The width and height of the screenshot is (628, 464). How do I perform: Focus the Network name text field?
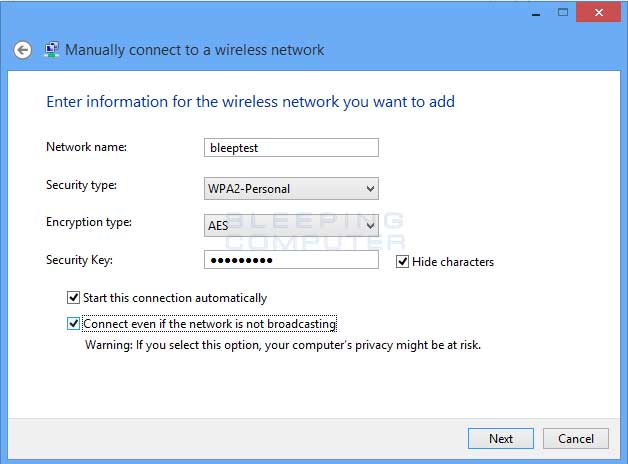(291, 148)
